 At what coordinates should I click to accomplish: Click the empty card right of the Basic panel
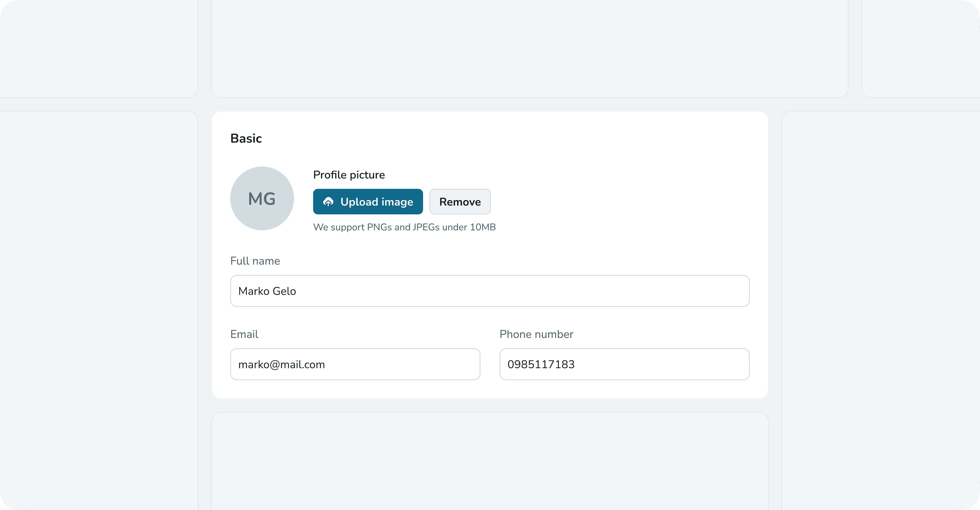coord(880,310)
